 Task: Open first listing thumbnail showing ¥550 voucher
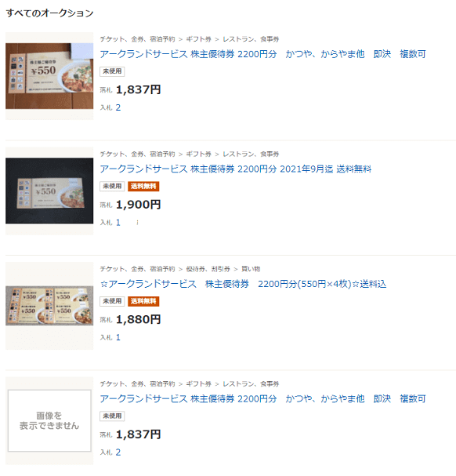click(49, 76)
